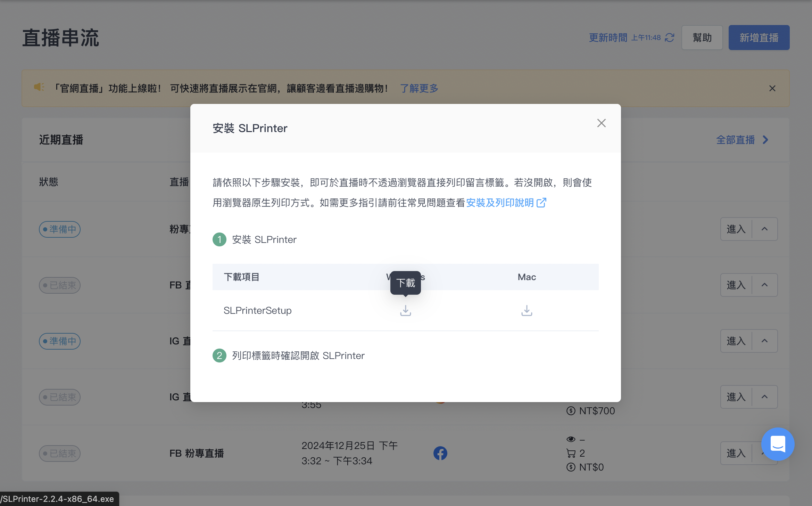Click the refresh icon beside 更新時間
The image size is (812, 506).
pos(670,38)
